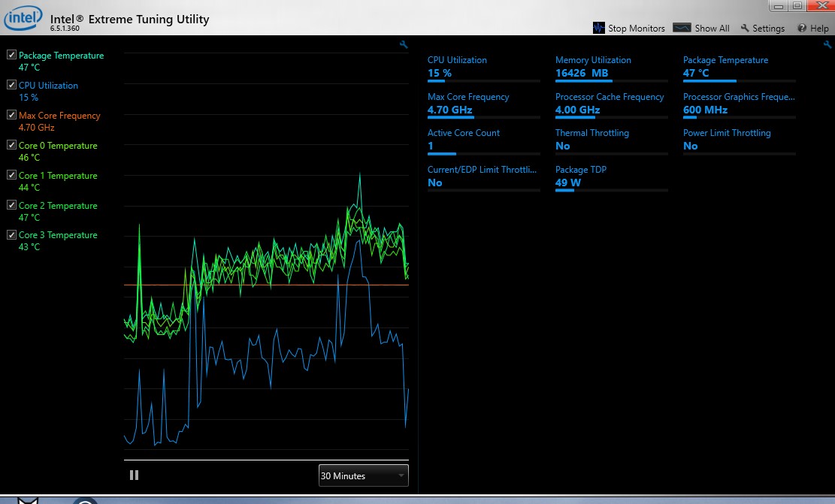Click the Stop Monitors button label
Screen dimensions: 835x504
click(637, 29)
